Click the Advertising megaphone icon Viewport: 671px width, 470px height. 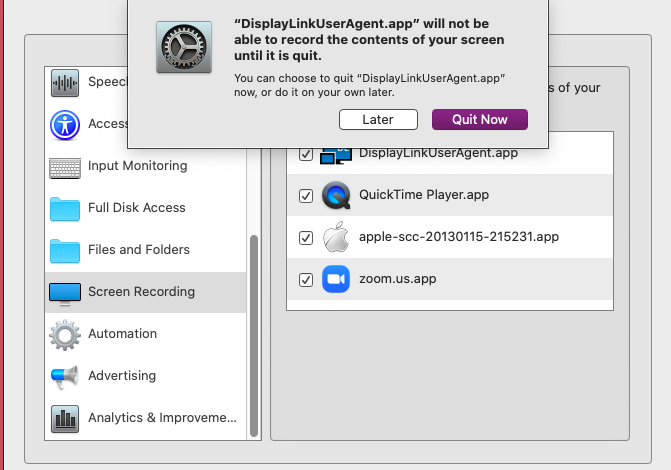[65, 377]
